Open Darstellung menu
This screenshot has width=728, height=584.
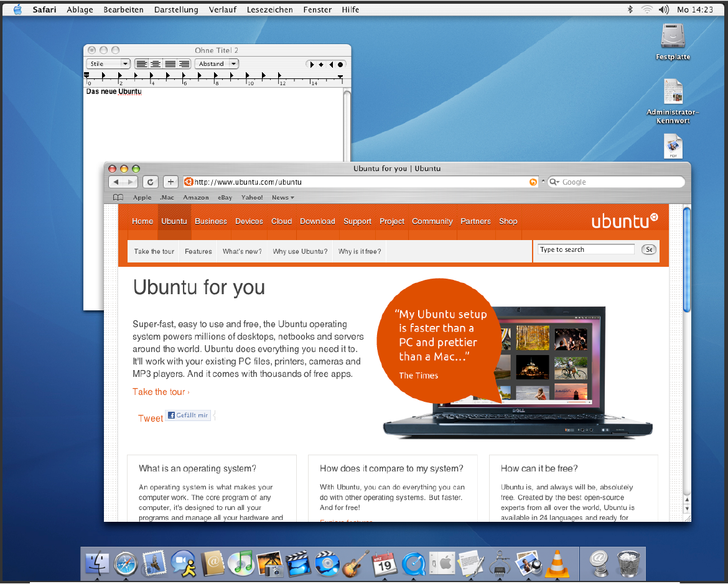click(176, 9)
